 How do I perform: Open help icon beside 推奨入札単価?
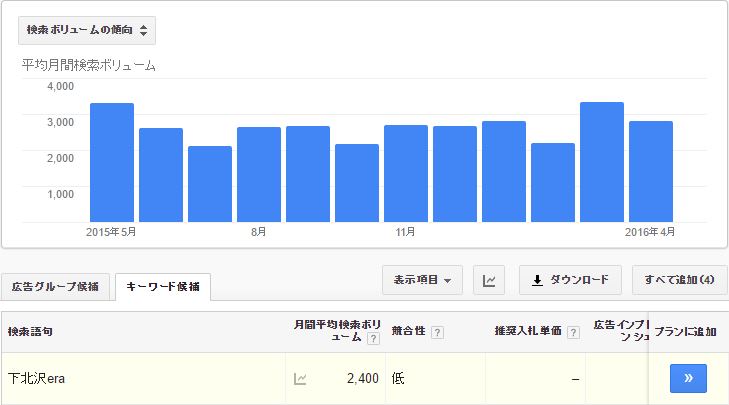(x=574, y=332)
